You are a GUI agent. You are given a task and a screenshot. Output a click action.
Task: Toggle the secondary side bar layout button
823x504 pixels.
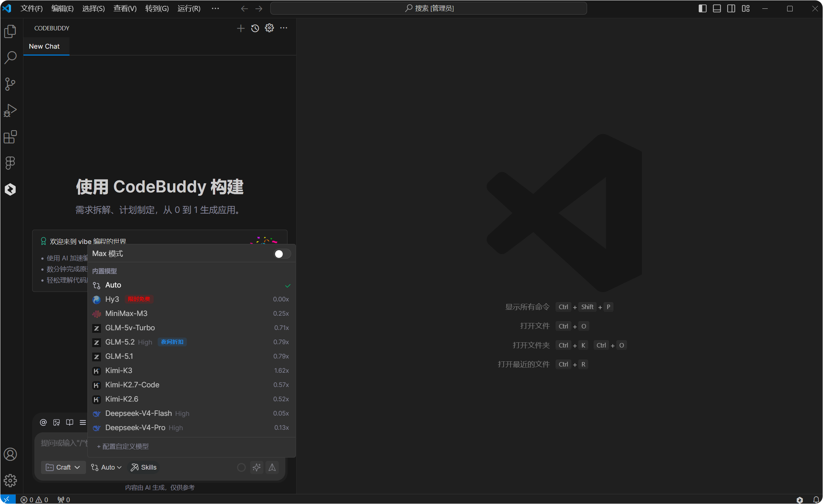click(731, 8)
